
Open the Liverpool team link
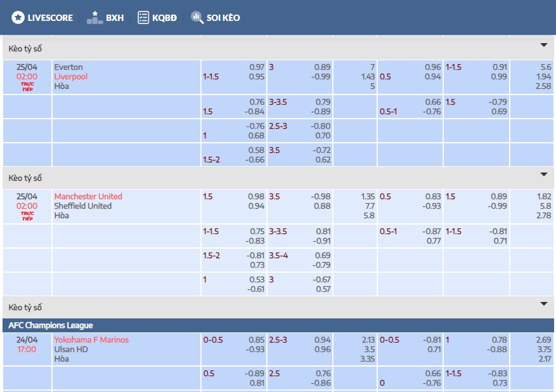pyautogui.click(x=71, y=77)
